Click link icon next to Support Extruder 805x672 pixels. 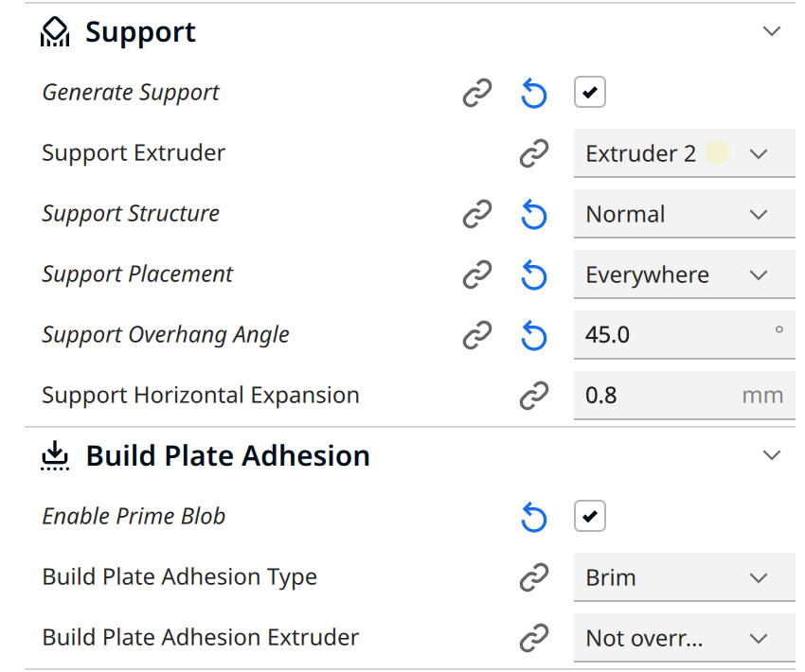[x=534, y=153]
